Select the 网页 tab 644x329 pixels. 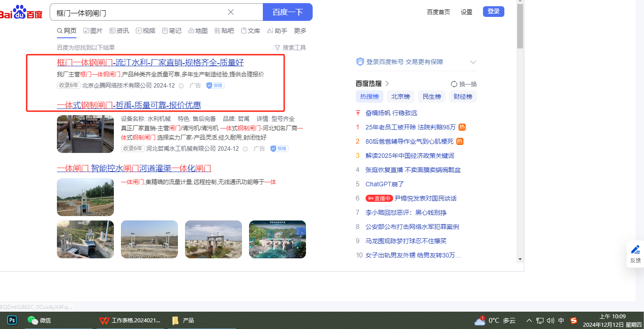pos(67,31)
